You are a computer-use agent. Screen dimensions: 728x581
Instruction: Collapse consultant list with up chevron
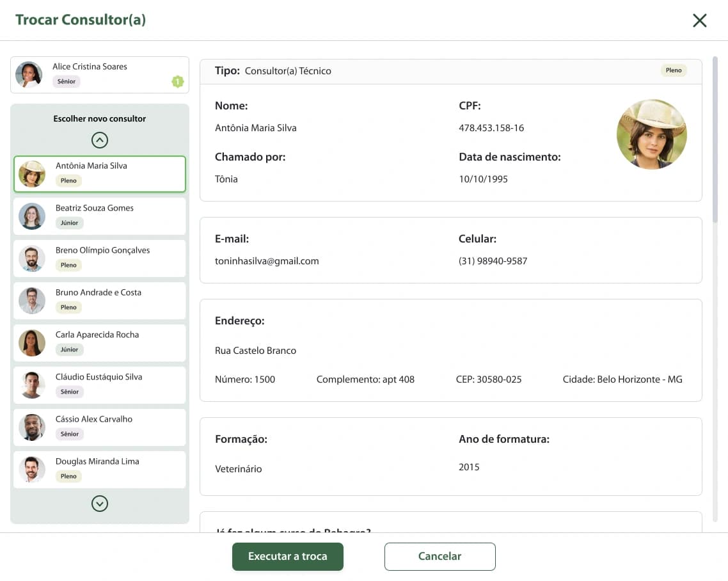[99, 139]
